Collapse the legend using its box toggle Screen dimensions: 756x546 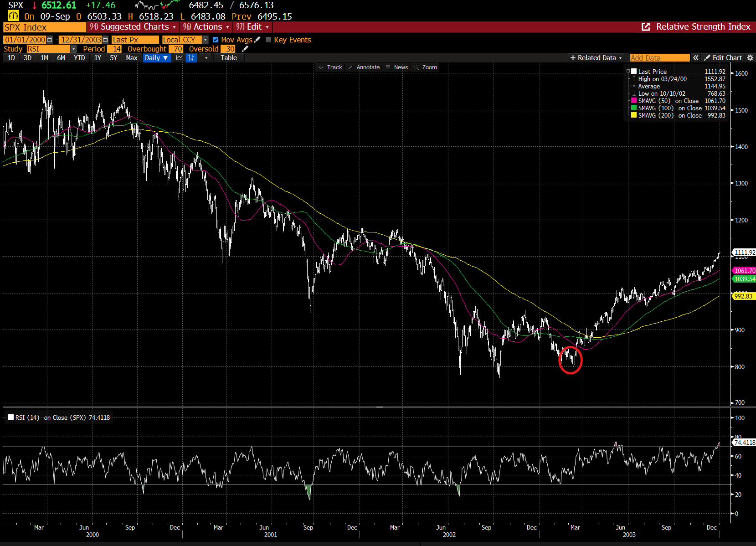(628, 72)
